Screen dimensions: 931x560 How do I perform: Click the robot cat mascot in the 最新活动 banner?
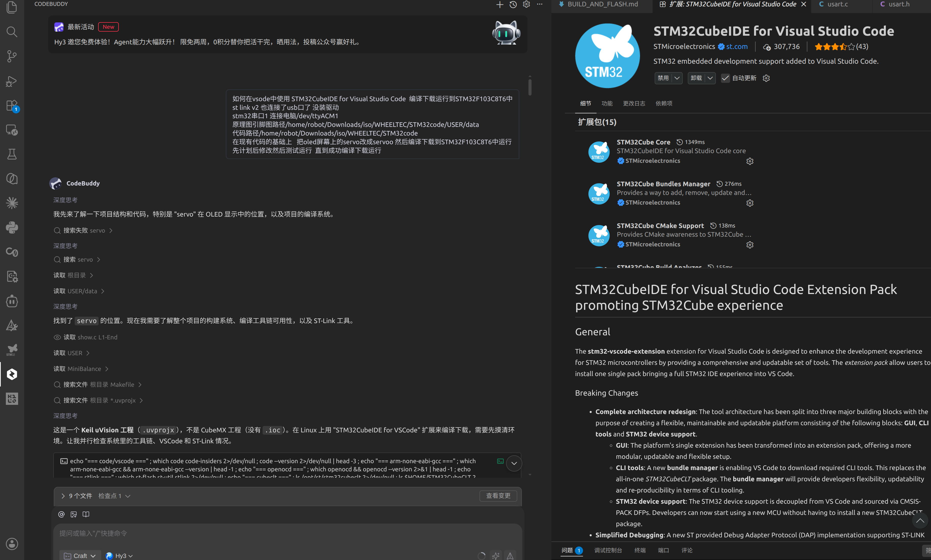point(506,33)
